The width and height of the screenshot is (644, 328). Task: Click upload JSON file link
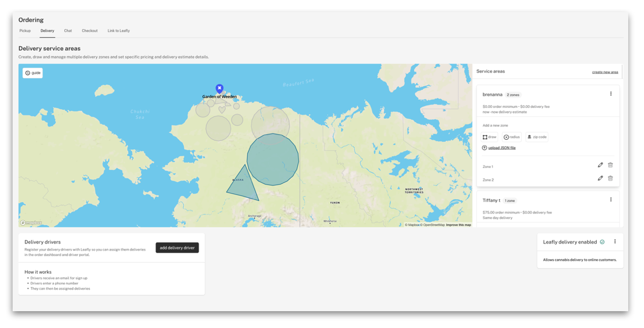502,148
